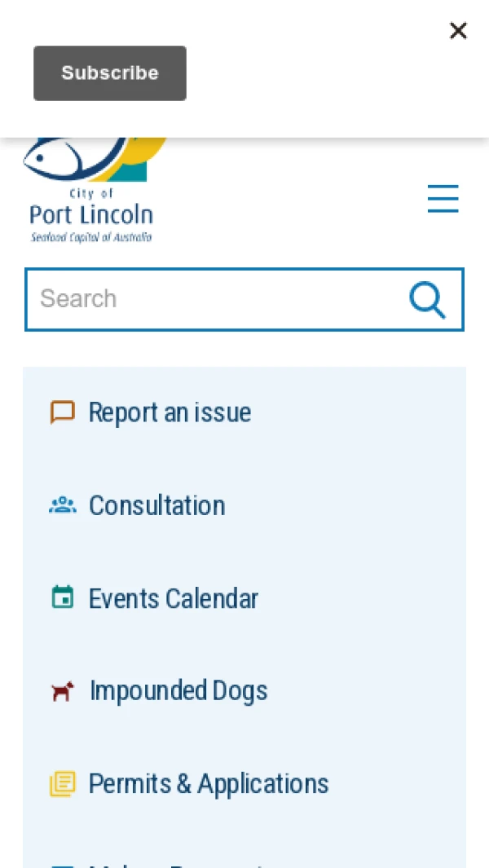Viewport: 489px width, 868px height.
Task: Click the cut-off icon at the list bottom
Action: (62, 865)
